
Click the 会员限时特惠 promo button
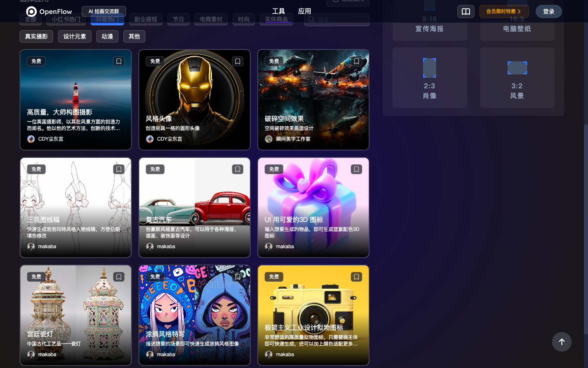point(504,11)
